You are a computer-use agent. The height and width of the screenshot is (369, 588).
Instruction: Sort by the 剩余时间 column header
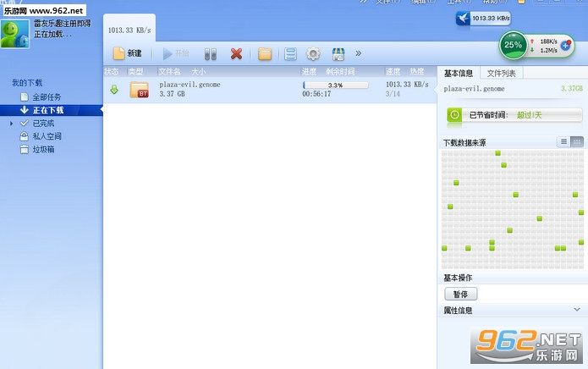[x=340, y=72]
